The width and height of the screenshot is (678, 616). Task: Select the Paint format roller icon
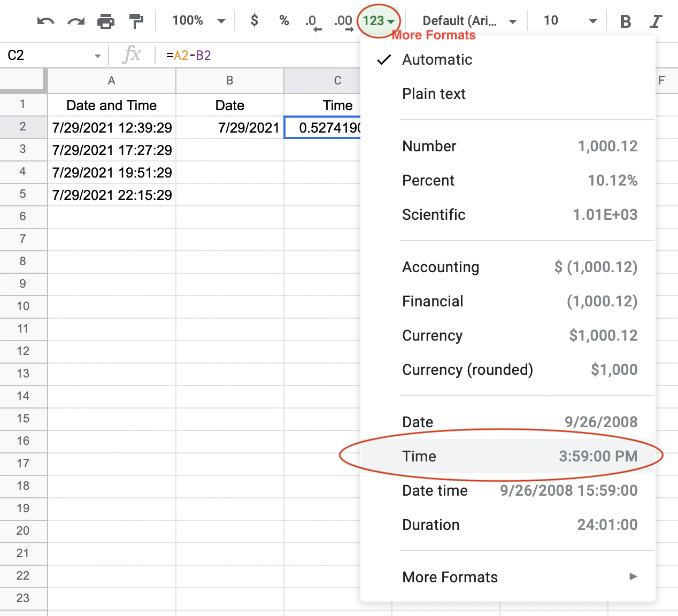pyautogui.click(x=136, y=21)
